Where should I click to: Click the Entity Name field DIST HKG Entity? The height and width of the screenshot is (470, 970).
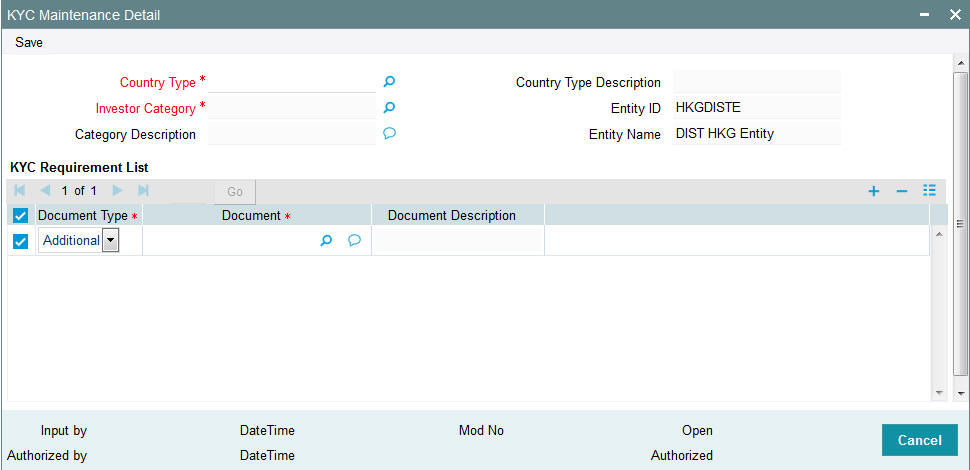pos(757,134)
